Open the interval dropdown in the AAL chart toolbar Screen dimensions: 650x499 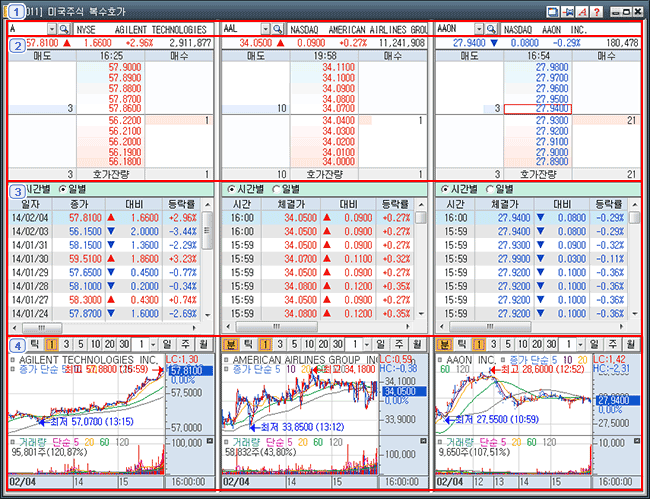[367, 344]
